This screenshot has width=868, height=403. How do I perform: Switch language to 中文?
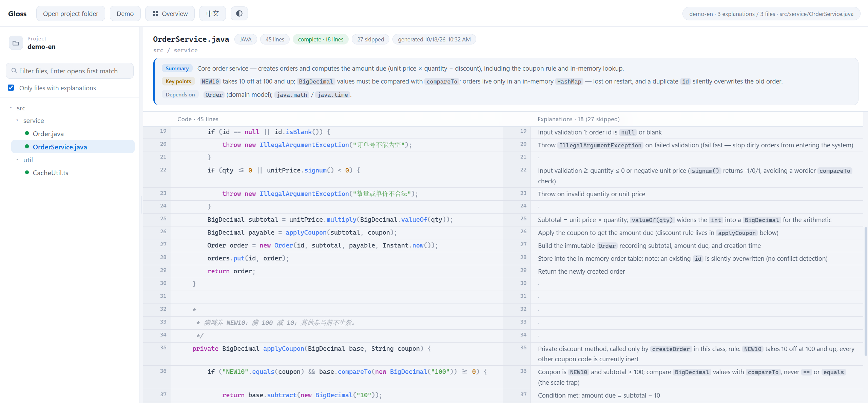tap(213, 14)
